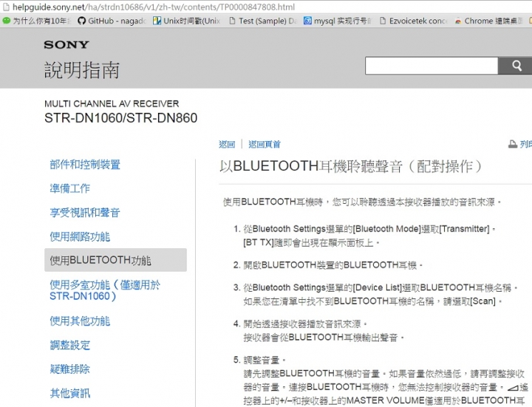
Task: Click step 5 text 調整音量
Action: coord(265,360)
